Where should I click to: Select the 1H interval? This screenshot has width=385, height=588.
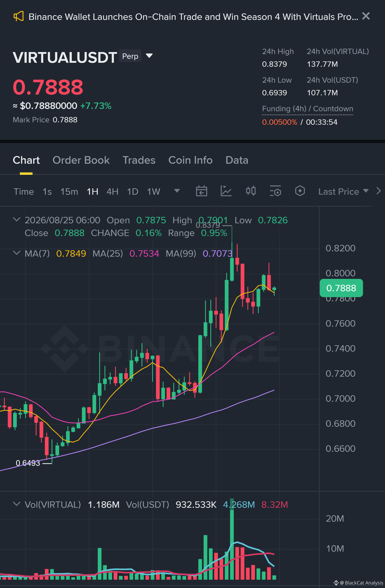click(92, 191)
